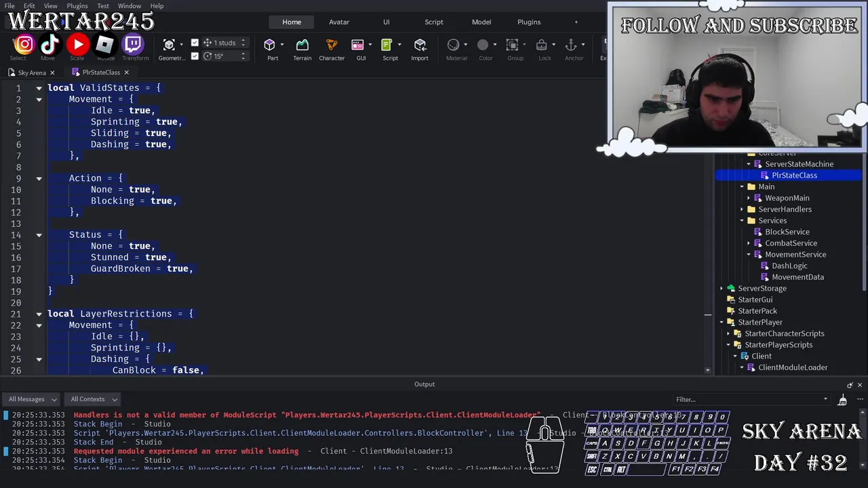Open the All Messages dropdown
This screenshot has width=868, height=488.
31,399
